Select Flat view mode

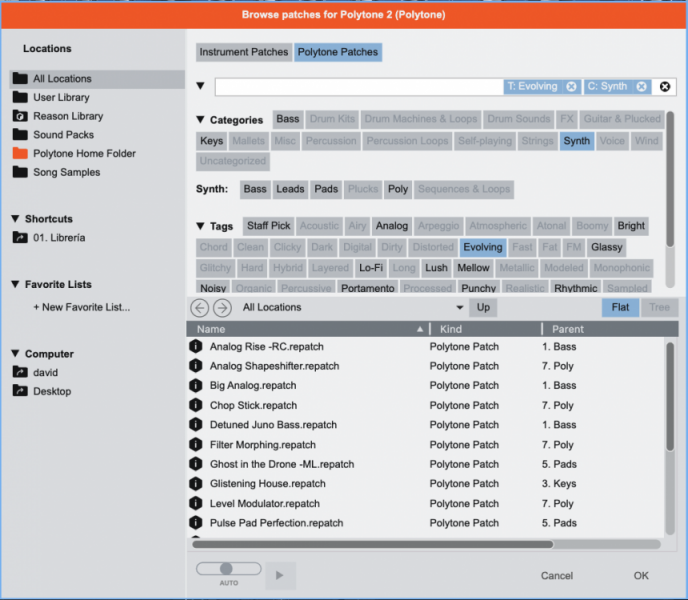[x=620, y=307]
